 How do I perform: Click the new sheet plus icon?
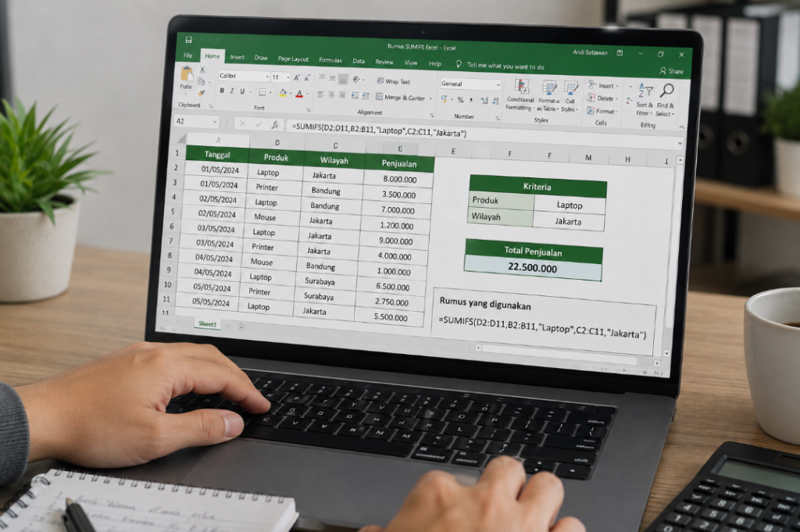(x=241, y=327)
